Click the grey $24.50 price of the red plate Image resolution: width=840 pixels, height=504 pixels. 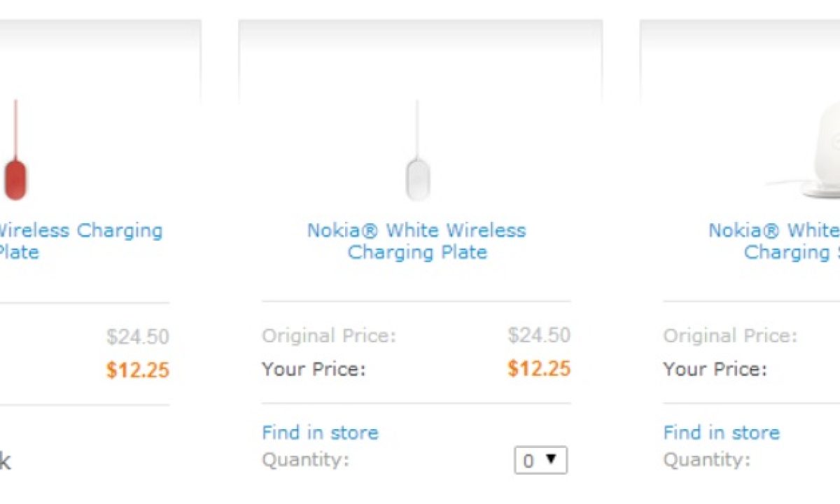coord(138,337)
